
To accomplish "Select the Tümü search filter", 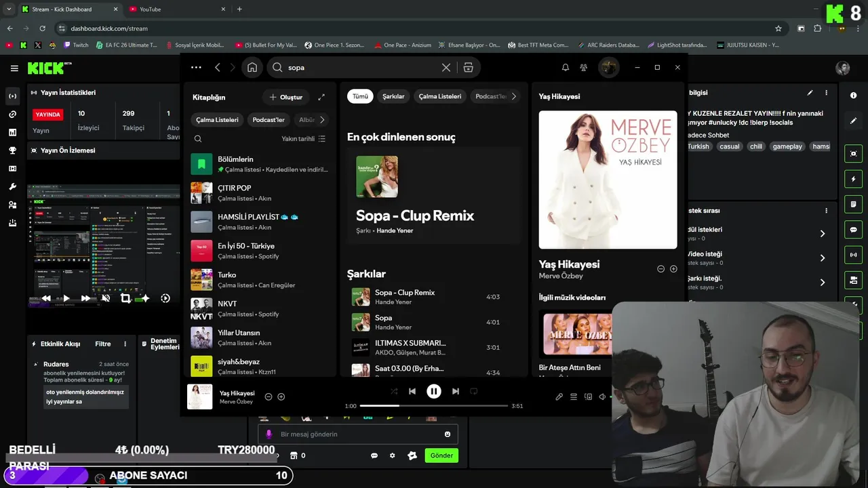I will coord(360,96).
